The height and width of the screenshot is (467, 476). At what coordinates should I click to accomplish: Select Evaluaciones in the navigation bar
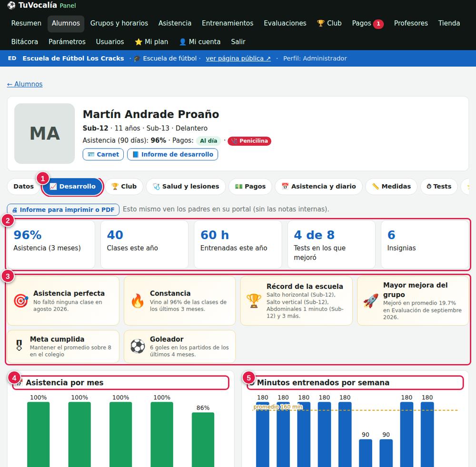coord(285,23)
